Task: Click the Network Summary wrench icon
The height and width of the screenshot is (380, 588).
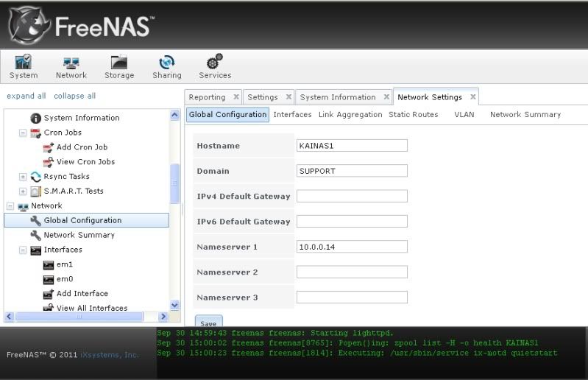Action: (35, 235)
